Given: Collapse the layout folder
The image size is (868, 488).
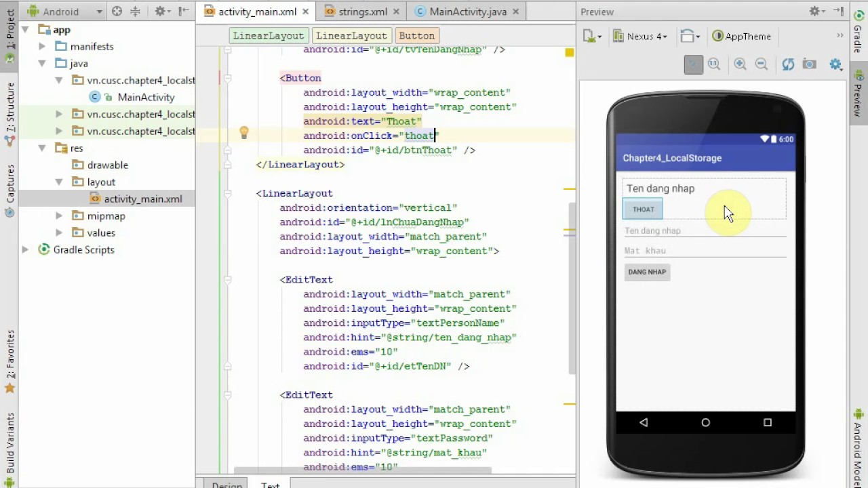Looking at the screenshot, I should [x=59, y=182].
